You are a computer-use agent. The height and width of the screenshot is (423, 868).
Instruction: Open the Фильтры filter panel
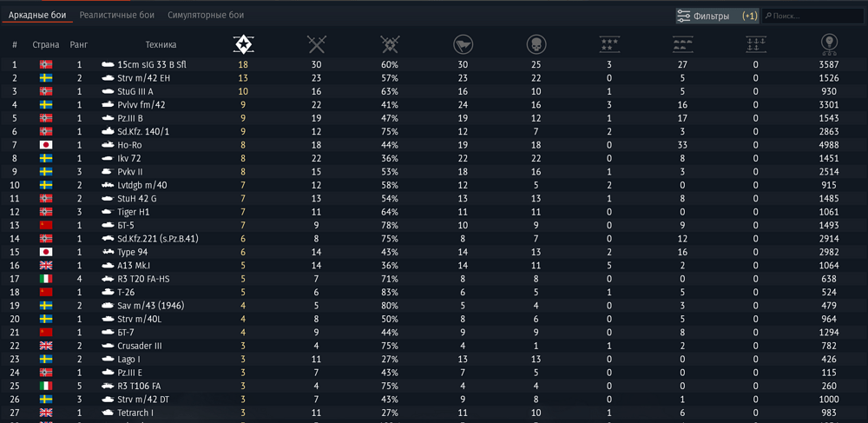(717, 16)
